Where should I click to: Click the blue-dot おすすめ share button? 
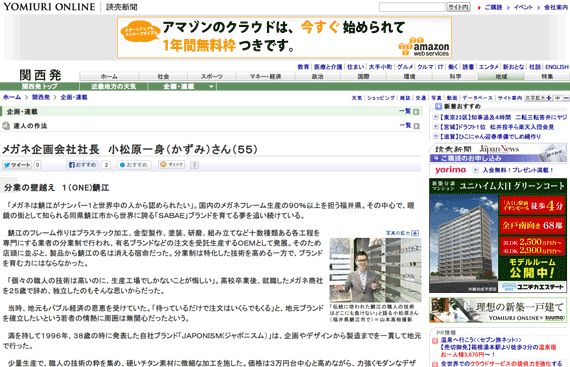pos(134,165)
